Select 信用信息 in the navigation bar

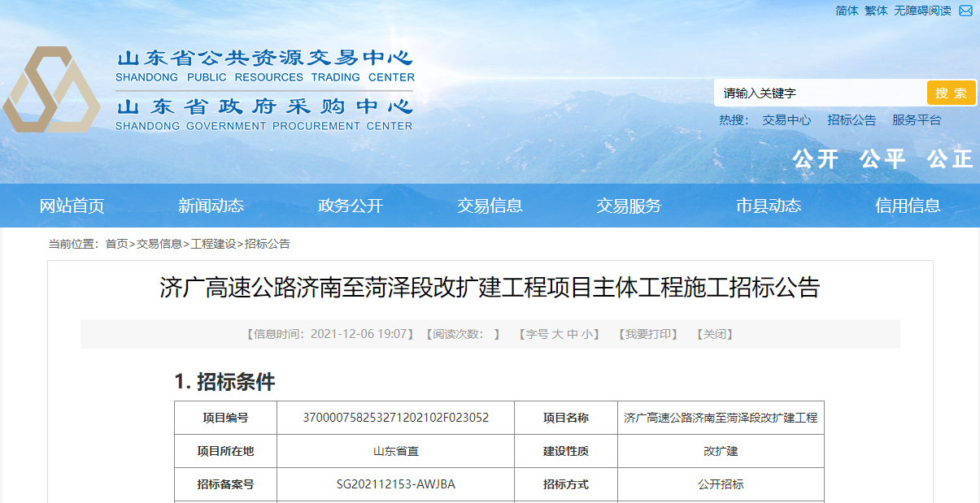[x=908, y=206]
